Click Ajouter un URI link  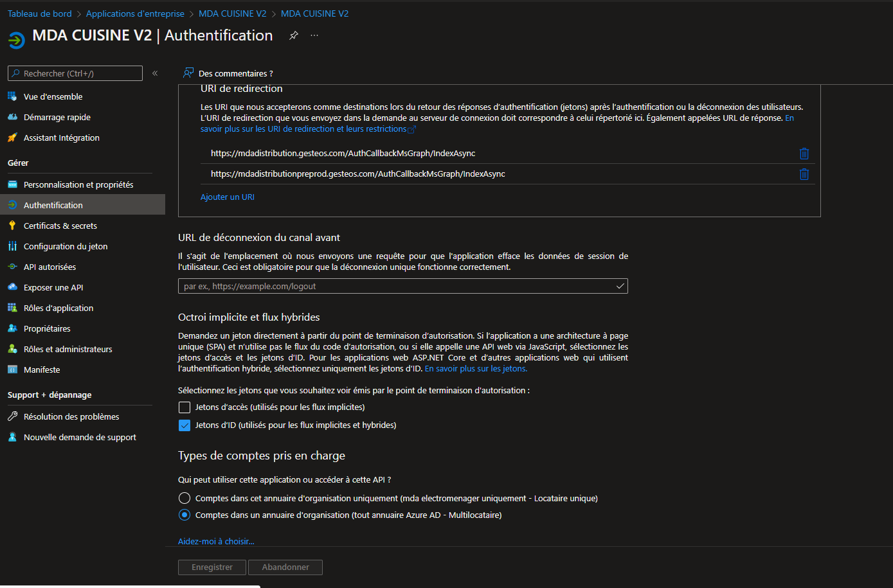(228, 197)
